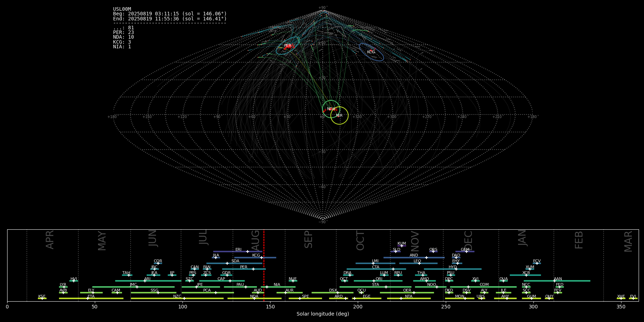Select the yellow NIA radiant circle on the map
This screenshot has width=644, height=322.
tap(340, 115)
